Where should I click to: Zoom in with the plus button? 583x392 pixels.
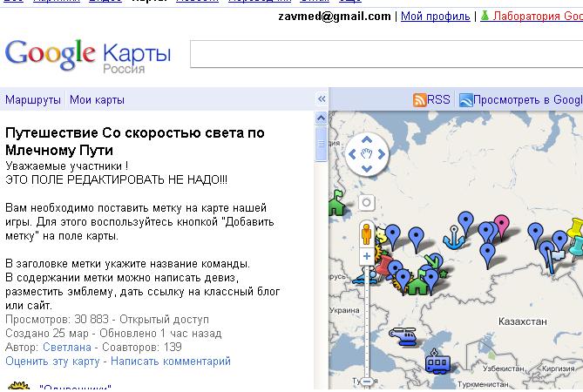click(367, 256)
